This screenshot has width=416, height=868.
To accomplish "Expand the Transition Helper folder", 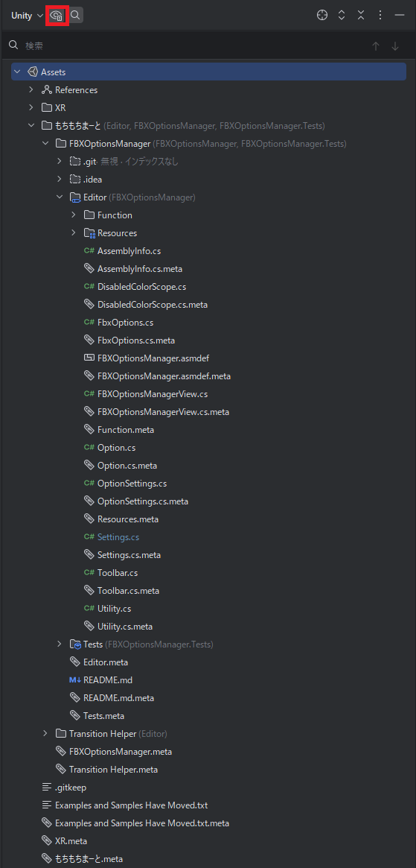I will (x=45, y=733).
